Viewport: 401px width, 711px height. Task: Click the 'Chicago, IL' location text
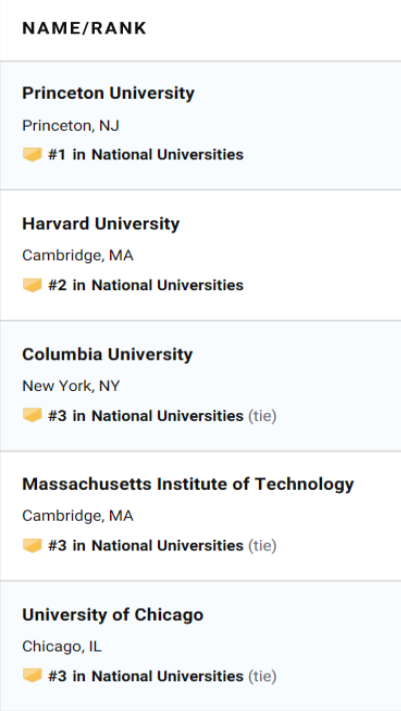[x=62, y=647]
